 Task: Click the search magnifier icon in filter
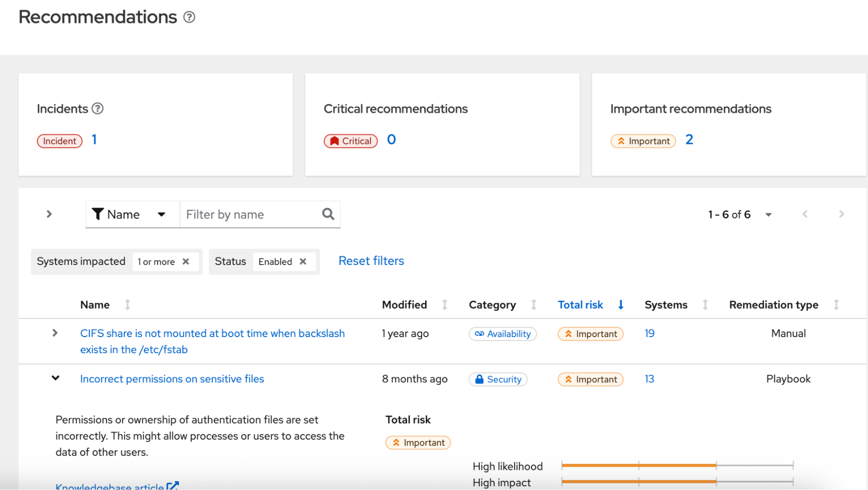point(328,214)
